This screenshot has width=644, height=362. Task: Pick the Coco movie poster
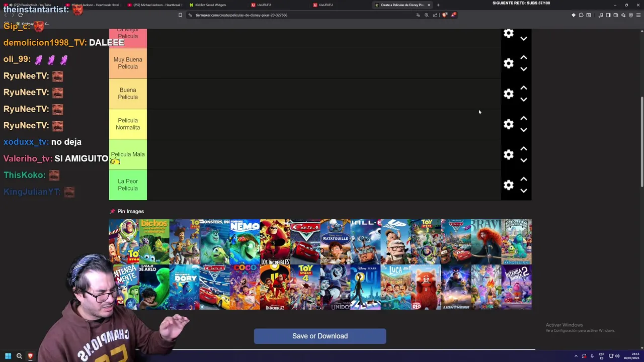click(245, 287)
